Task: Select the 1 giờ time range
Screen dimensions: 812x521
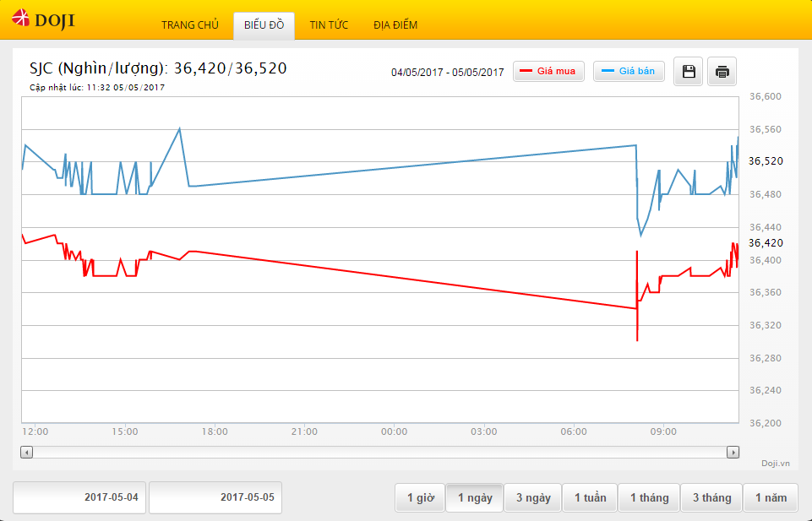Action: (420, 498)
